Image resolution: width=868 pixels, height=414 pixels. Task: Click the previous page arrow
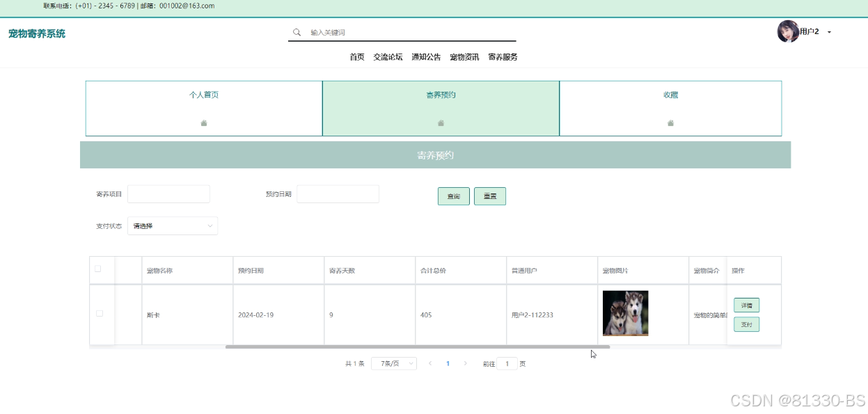click(x=430, y=363)
